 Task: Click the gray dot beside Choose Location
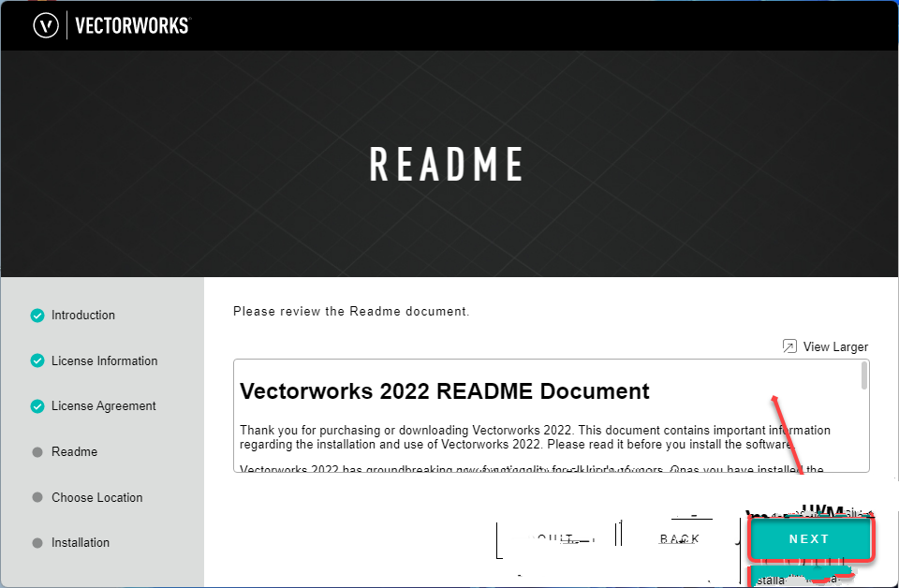point(37,497)
